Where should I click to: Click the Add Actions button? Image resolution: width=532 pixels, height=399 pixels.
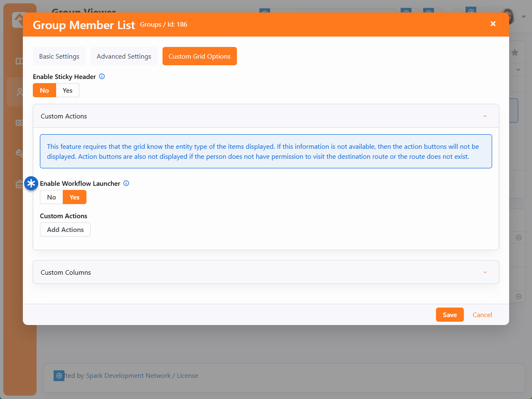(x=65, y=230)
